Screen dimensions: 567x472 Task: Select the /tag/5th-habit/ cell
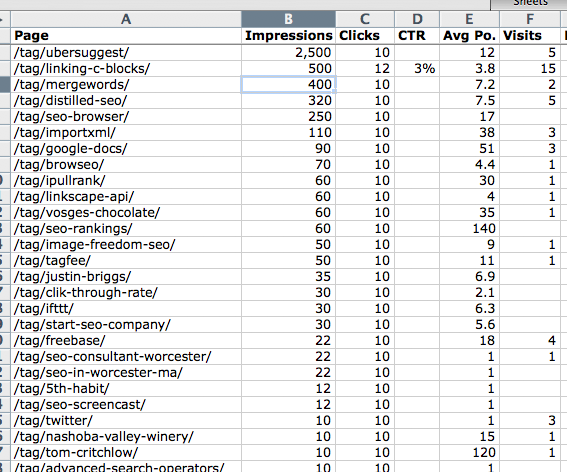pyautogui.click(x=126, y=388)
